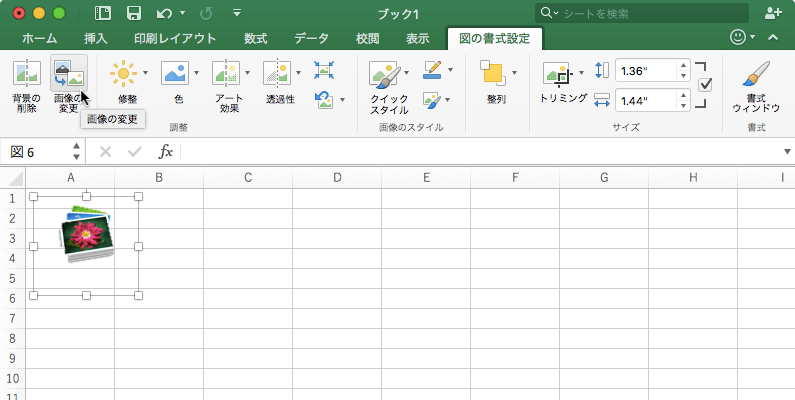Screen dimensions: 795x400
Task: Click the Name Box stepper arrows
Action: coord(77,152)
